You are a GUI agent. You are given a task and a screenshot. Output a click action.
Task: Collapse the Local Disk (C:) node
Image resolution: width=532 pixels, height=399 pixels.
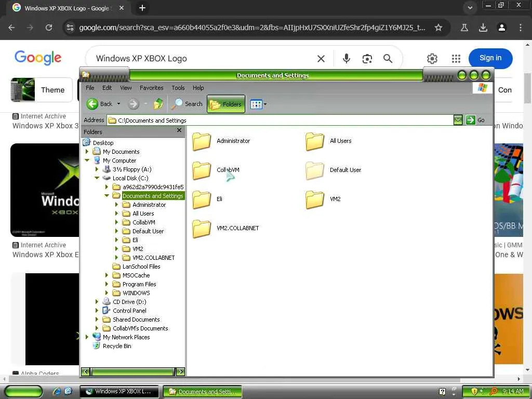click(x=97, y=178)
